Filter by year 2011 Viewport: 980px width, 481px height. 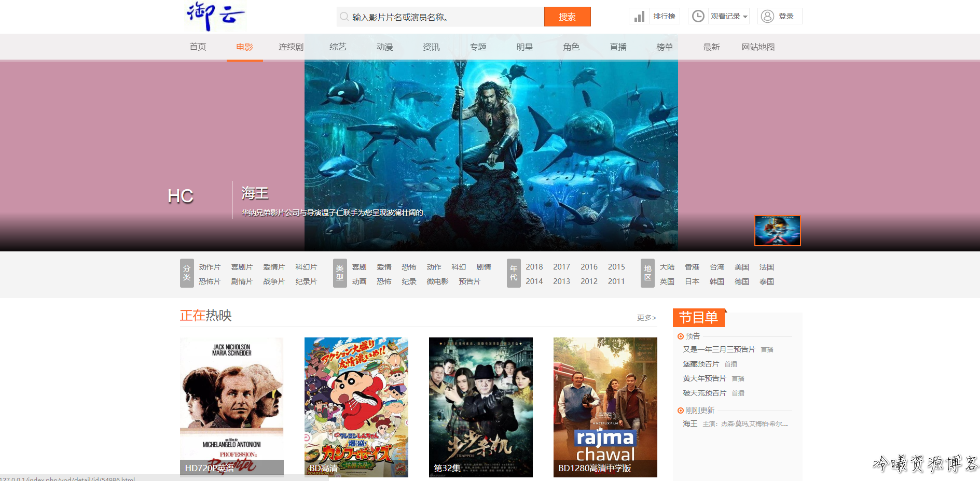tap(616, 281)
